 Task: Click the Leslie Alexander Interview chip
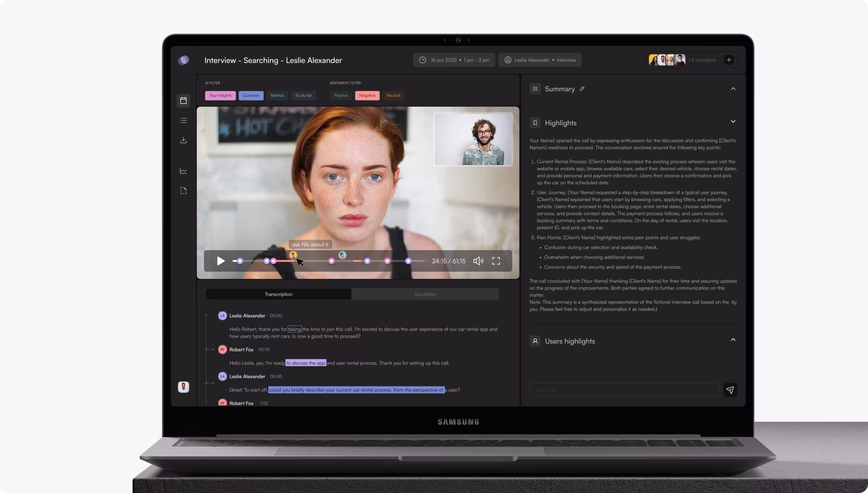540,60
